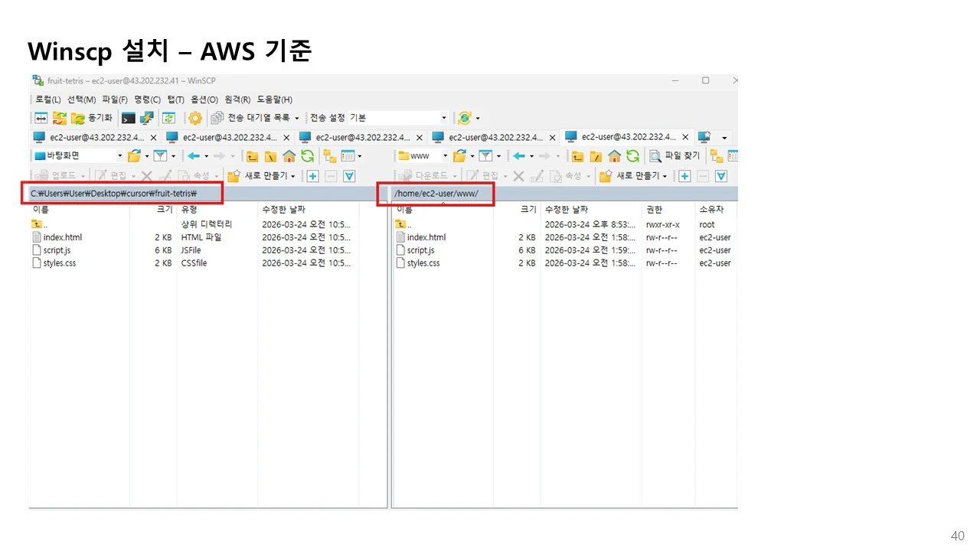Click the globe refresh icon in top toolbar
980x551 pixels.
tap(464, 118)
